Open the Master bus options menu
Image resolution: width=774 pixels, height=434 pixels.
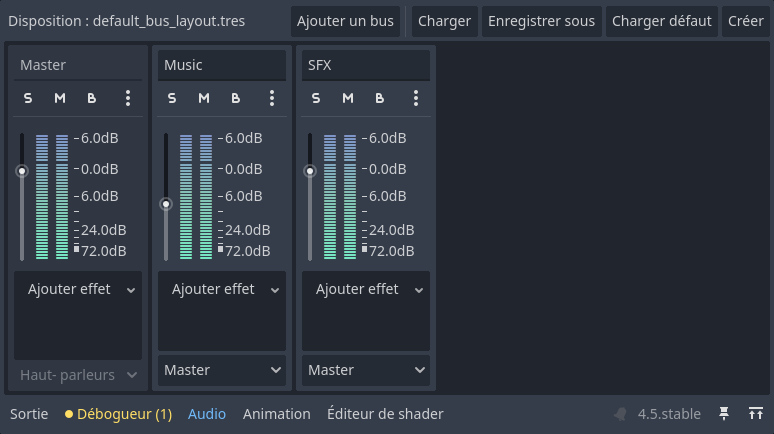coord(128,98)
